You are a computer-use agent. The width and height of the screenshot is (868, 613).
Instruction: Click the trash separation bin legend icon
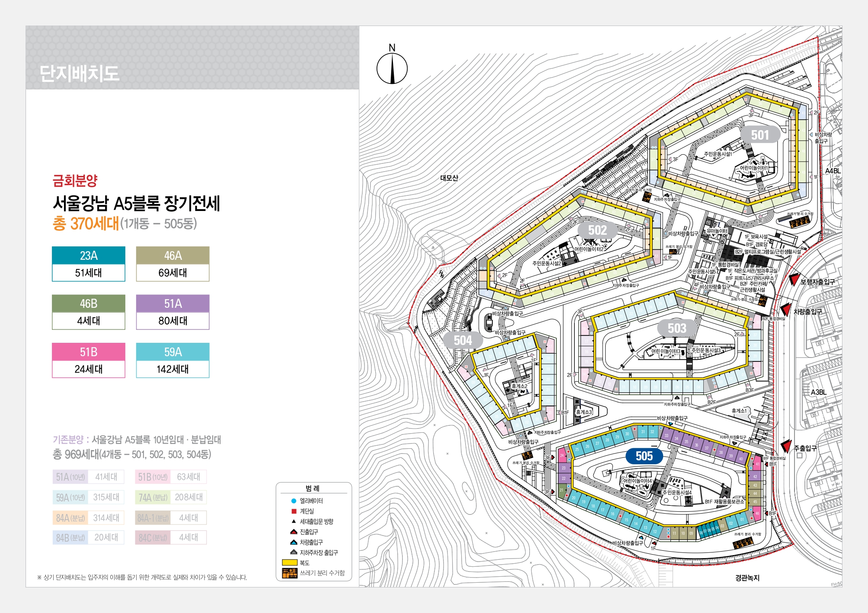pyautogui.click(x=289, y=573)
